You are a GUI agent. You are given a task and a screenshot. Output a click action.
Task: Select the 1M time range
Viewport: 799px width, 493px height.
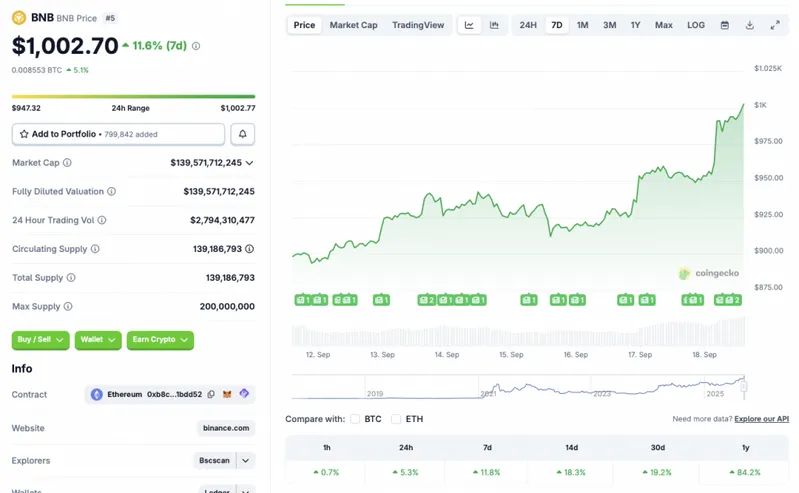pos(582,25)
